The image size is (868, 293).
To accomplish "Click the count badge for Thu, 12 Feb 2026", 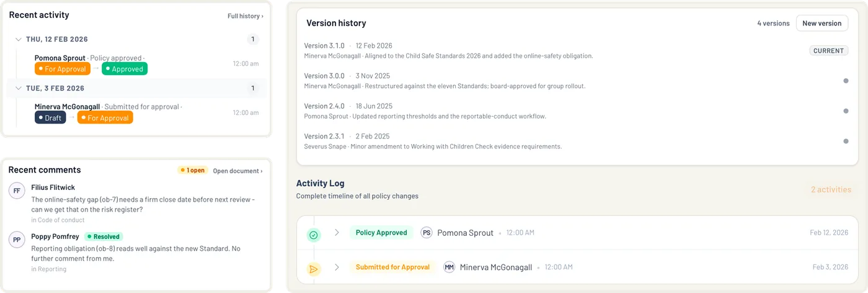I will pyautogui.click(x=252, y=39).
